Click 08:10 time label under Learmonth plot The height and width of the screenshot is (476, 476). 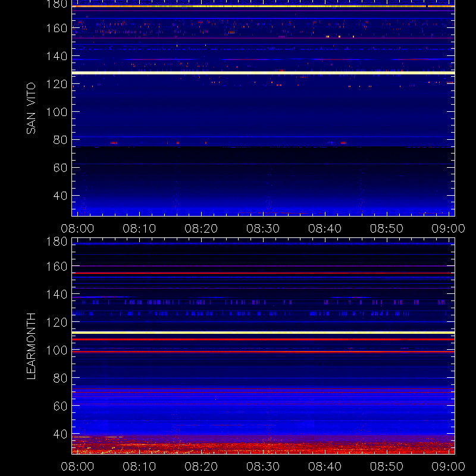coord(139,466)
